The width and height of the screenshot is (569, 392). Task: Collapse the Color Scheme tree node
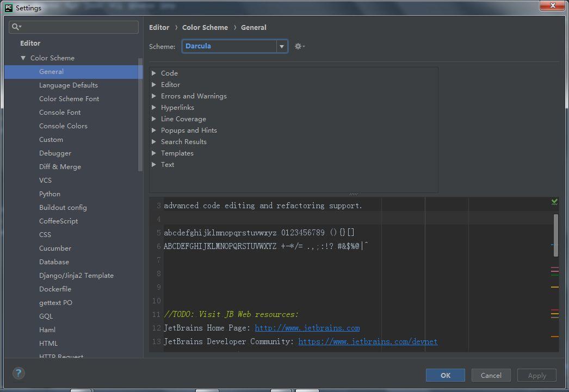point(23,58)
